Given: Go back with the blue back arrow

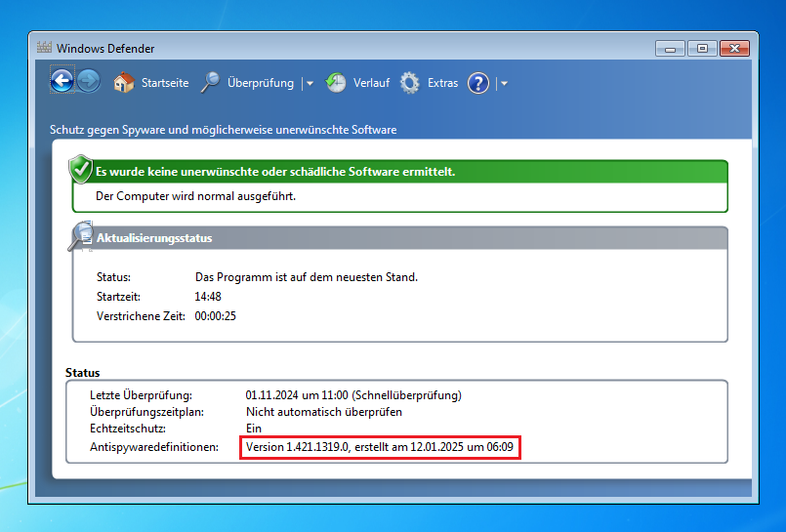Looking at the screenshot, I should pos(62,80).
